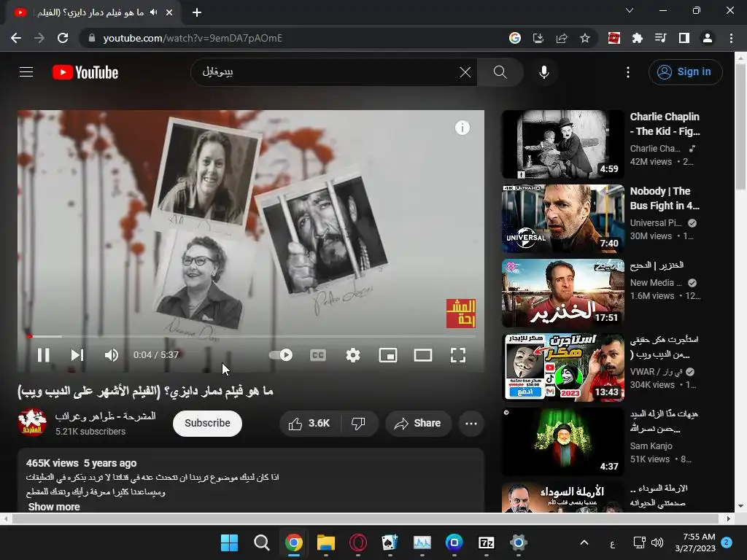Viewport: 747px width, 560px height.
Task: Share the video
Action: coord(418,423)
